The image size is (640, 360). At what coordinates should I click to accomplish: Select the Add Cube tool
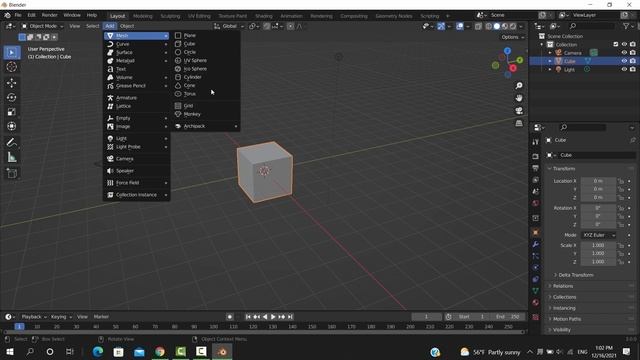coord(11,173)
